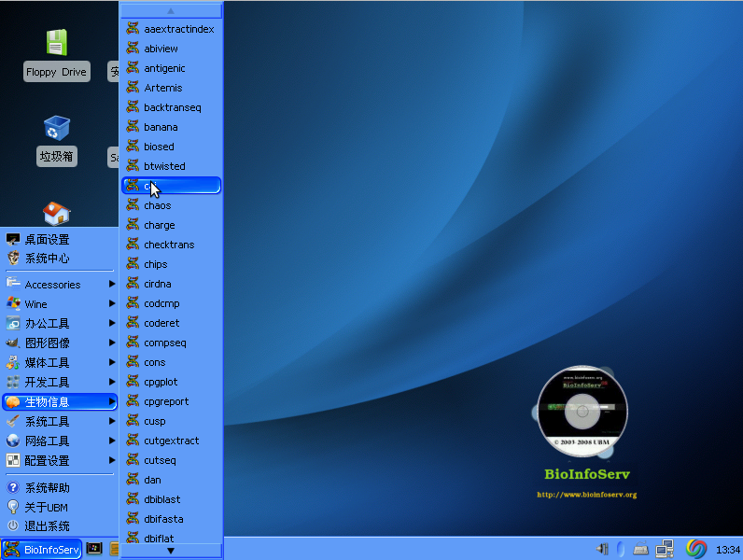Click the volume speaker tray icon
This screenshot has height=560, width=743.
click(x=602, y=549)
